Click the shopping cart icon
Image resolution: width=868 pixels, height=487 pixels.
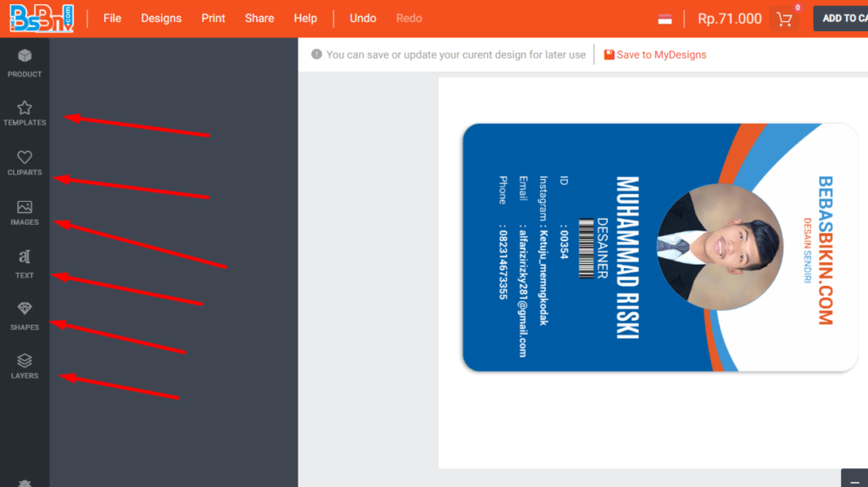[784, 20]
